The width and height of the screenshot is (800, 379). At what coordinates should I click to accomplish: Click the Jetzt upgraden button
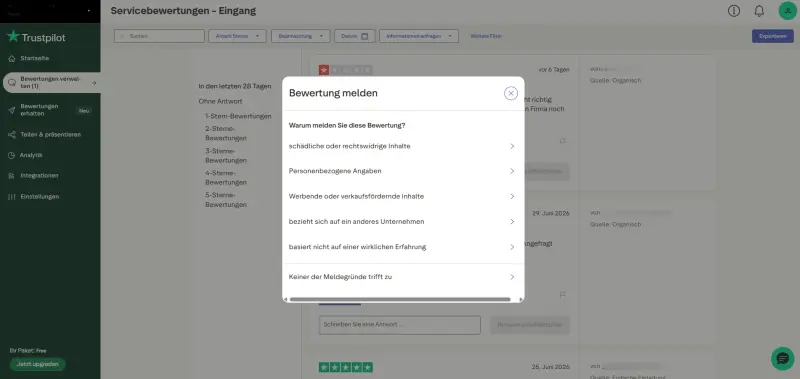pyautogui.click(x=38, y=364)
